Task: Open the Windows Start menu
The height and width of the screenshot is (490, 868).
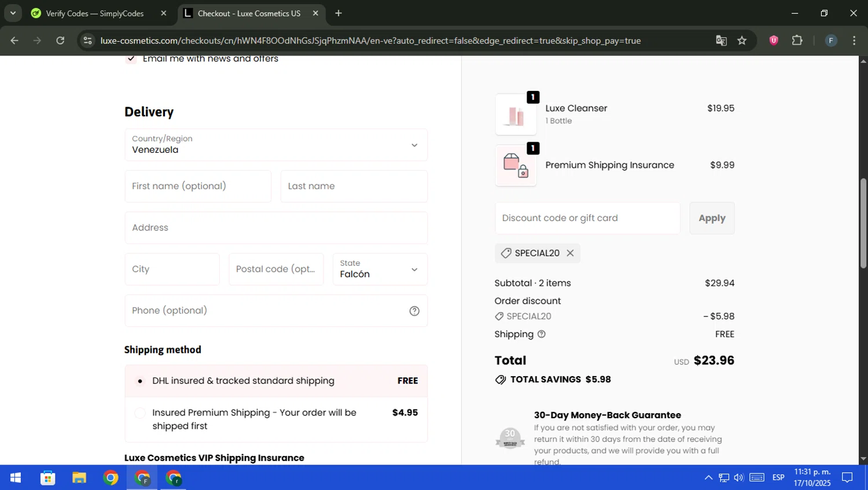Action: tap(16, 477)
